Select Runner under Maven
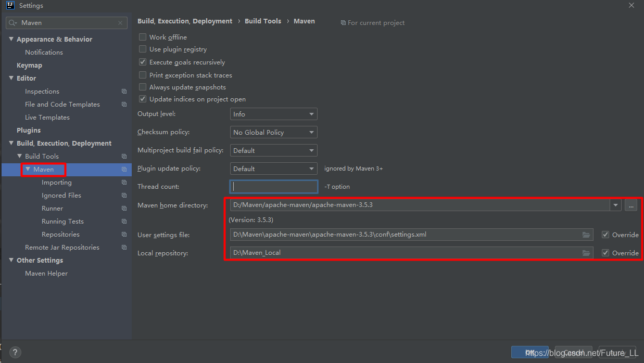The height and width of the screenshot is (363, 644). tap(52, 208)
